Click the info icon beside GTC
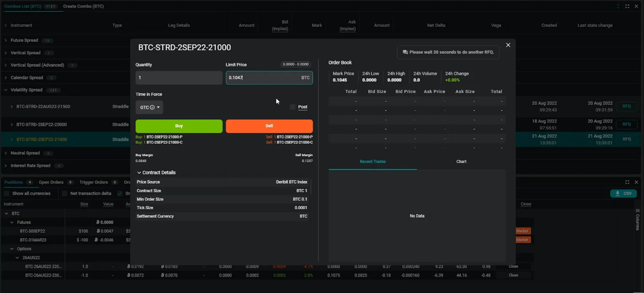 [152, 107]
